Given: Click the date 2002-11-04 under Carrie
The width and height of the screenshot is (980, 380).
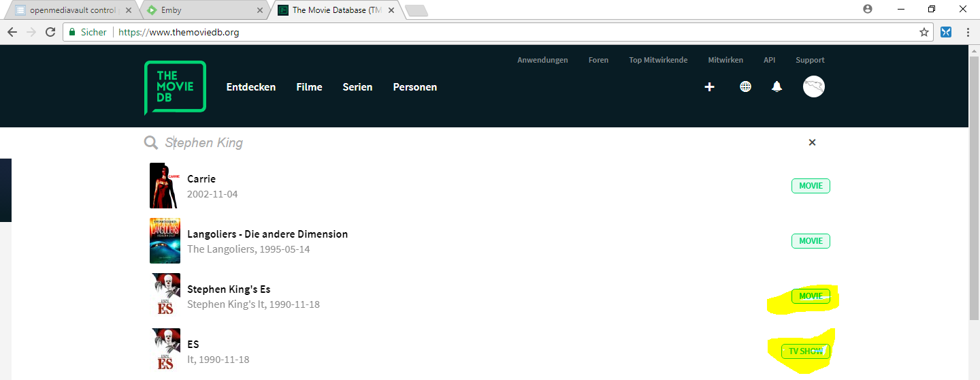Looking at the screenshot, I should (212, 194).
